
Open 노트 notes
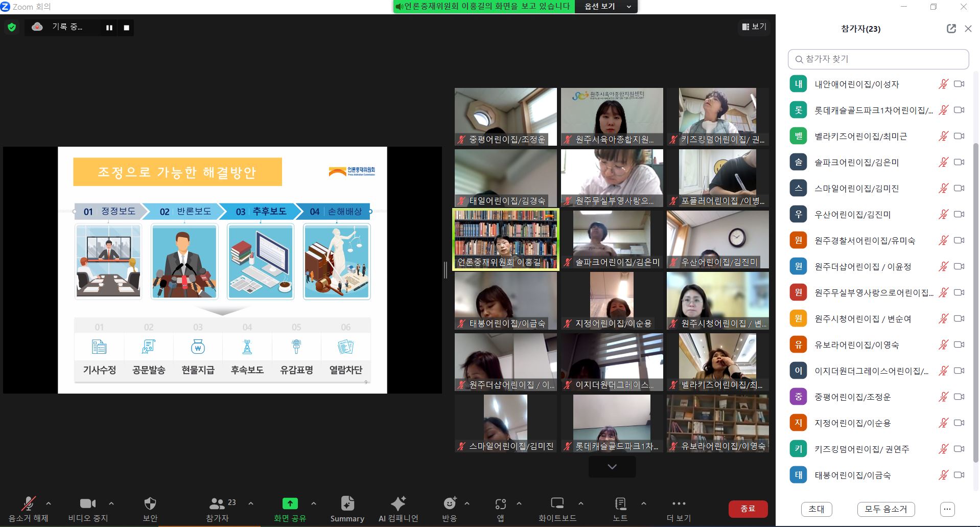click(x=620, y=510)
